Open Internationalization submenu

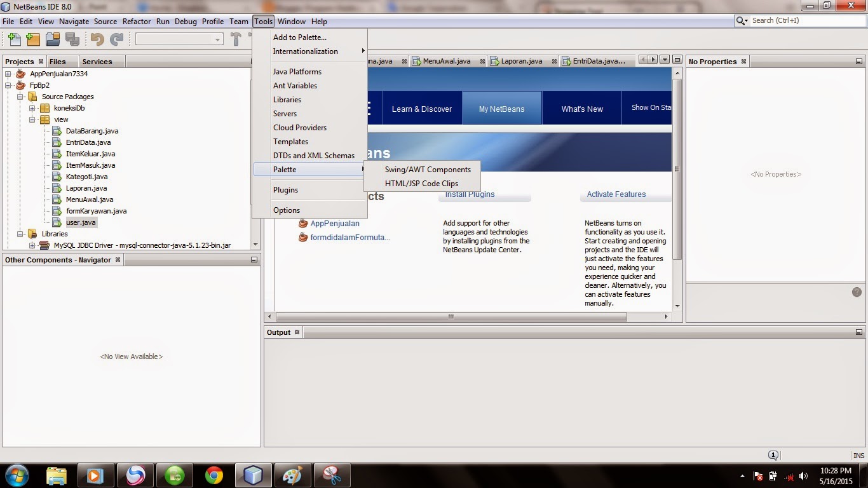pos(310,51)
